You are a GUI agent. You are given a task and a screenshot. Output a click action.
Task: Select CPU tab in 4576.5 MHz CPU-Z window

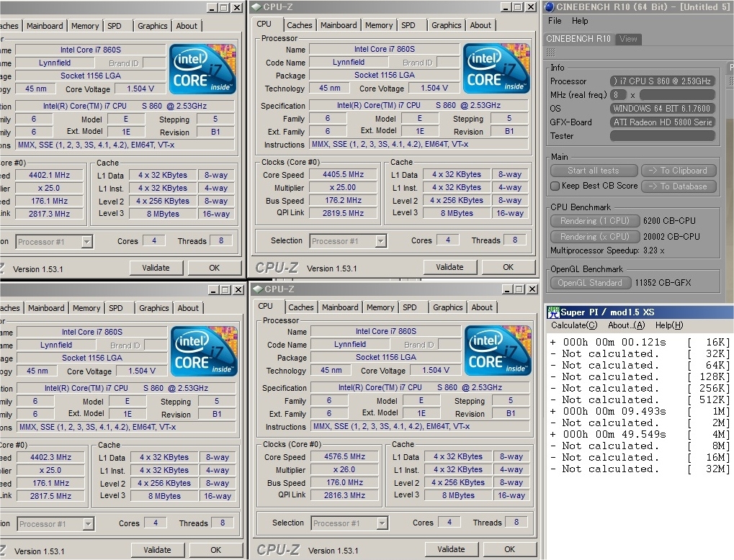pyautogui.click(x=265, y=306)
